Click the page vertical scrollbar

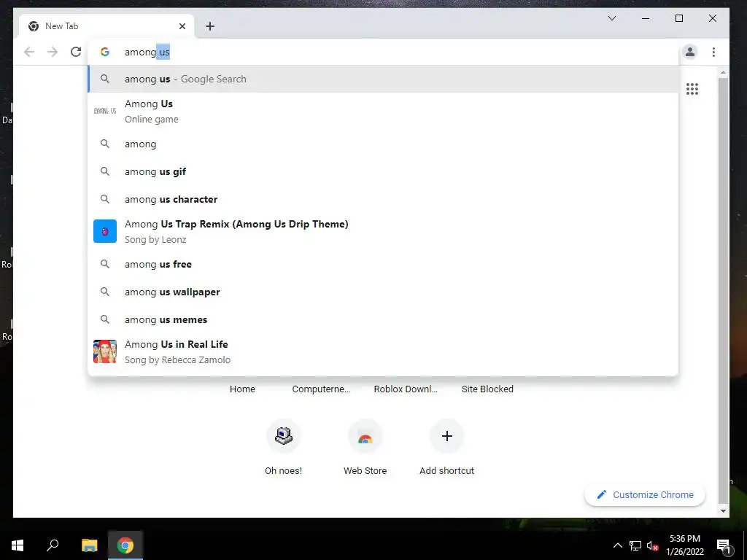[x=723, y=290]
